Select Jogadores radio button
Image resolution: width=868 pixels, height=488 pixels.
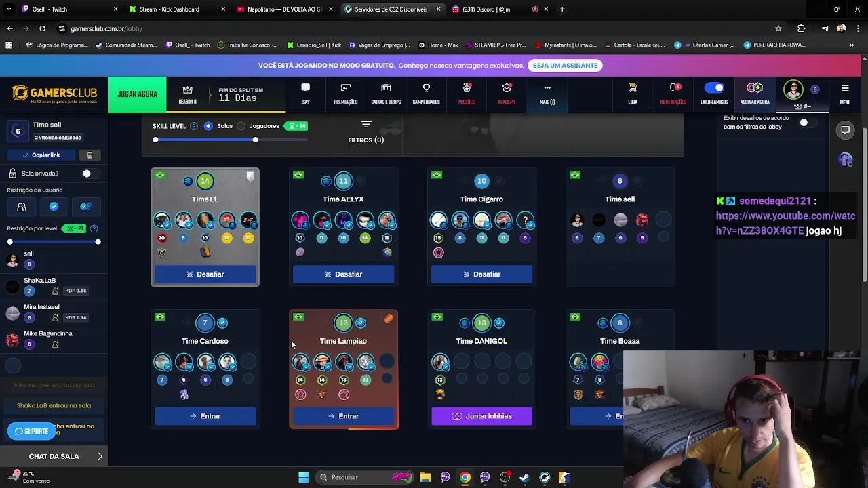point(241,126)
